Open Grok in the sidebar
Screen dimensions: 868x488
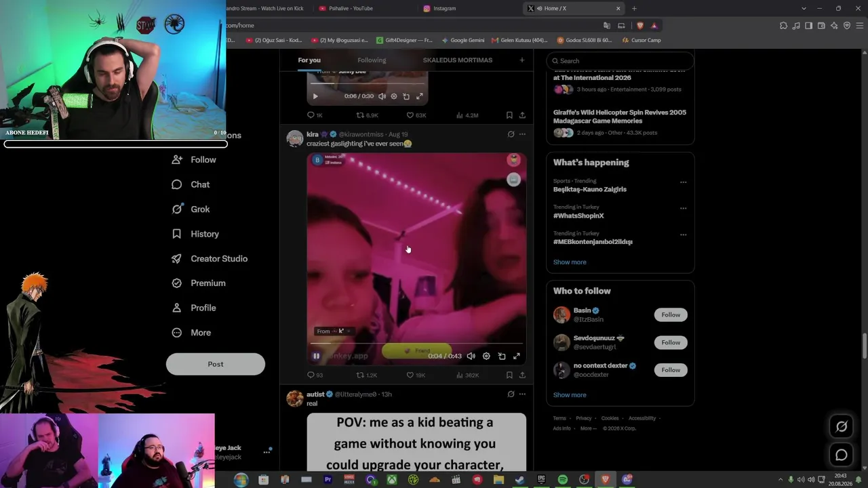click(x=191, y=209)
